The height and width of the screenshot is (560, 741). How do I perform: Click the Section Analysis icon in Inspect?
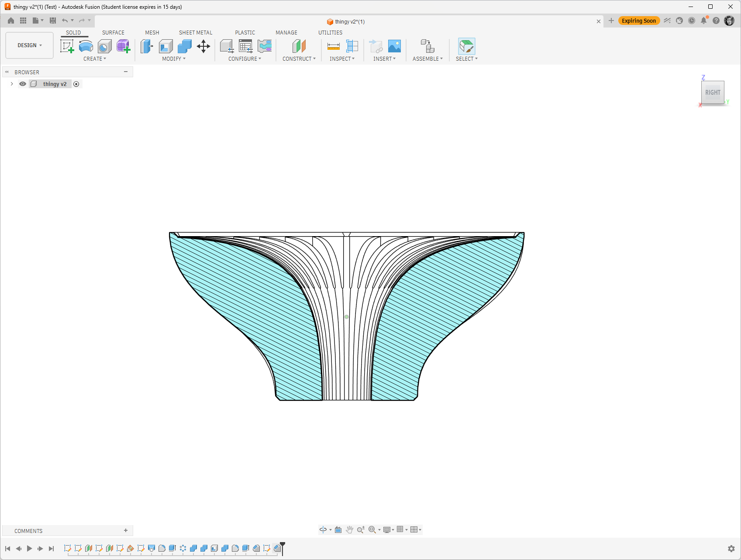pos(352,46)
